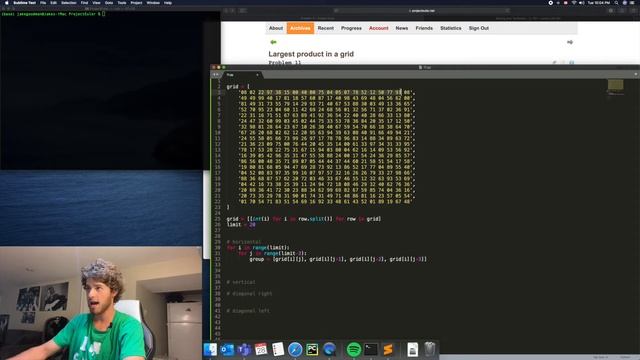Click the terminal prompt line
Screen dimensions: 640x360
(x=53, y=14)
